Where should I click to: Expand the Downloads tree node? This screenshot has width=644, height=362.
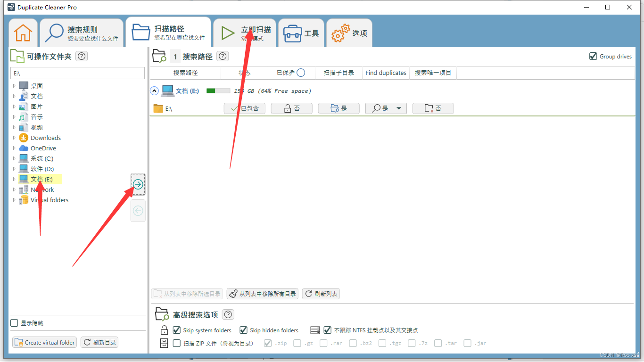click(x=14, y=138)
